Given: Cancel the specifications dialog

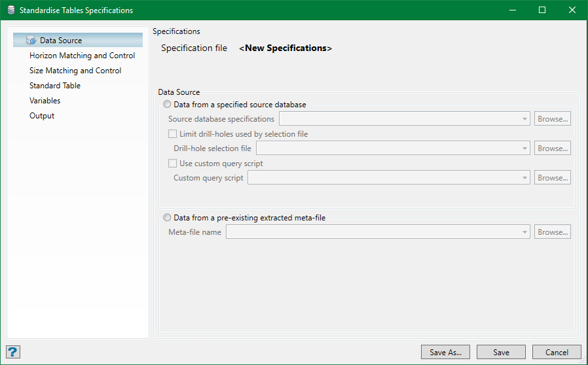Looking at the screenshot, I should (x=557, y=352).
